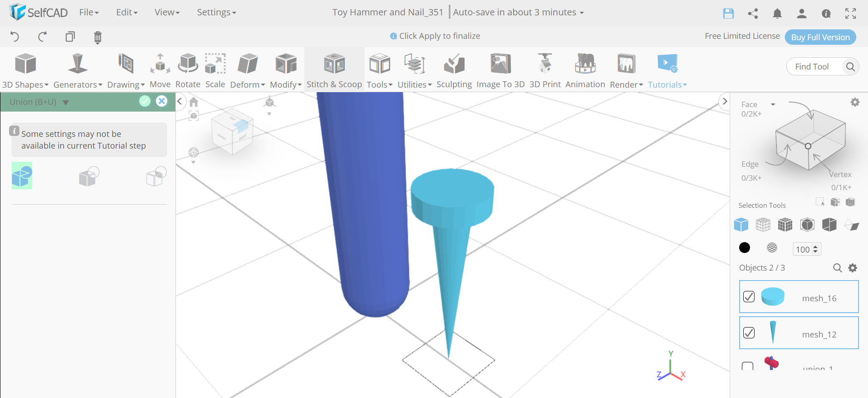Viewport: 868px width, 398px height.
Task: Enable wireframe display mode
Action: tap(763, 225)
